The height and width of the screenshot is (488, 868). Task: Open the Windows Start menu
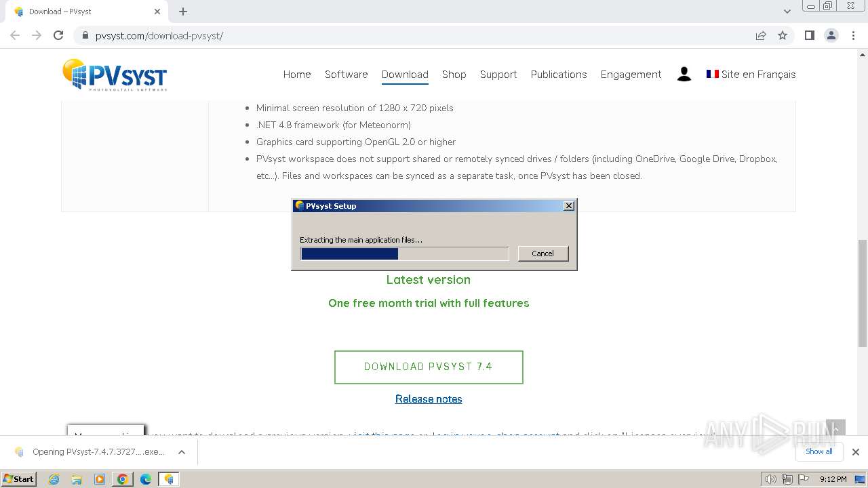(19, 479)
